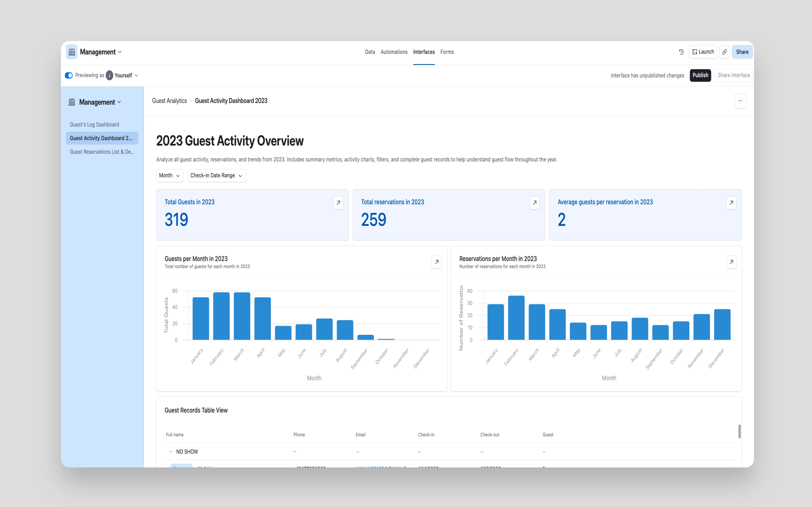Click the copy link chain icon
The height and width of the screenshot is (507, 812).
pos(724,52)
